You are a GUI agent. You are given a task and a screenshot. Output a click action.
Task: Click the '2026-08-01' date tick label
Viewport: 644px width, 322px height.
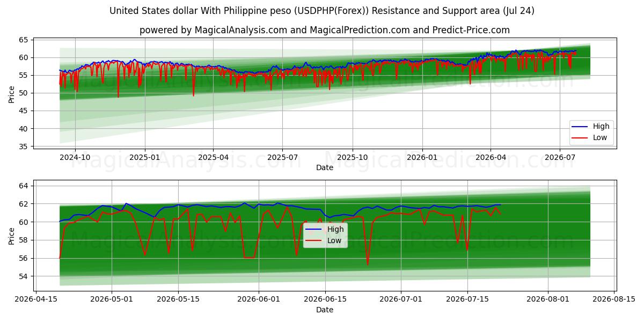(x=548, y=299)
